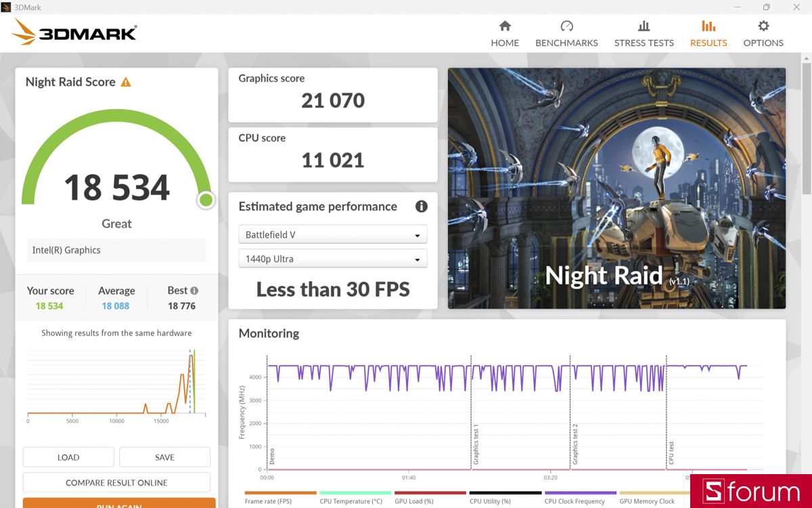This screenshot has width=812, height=508.
Task: Select the RESULTS tab
Action: [708, 33]
